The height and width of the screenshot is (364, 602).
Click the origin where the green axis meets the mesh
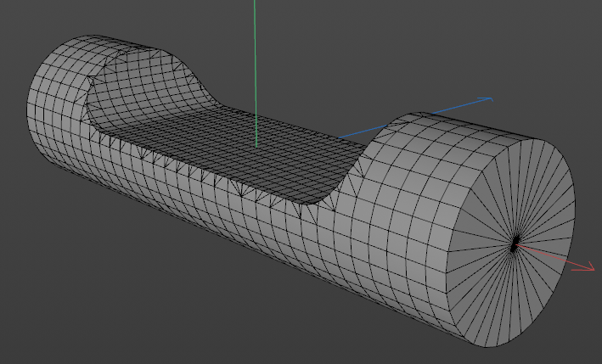coord(255,145)
